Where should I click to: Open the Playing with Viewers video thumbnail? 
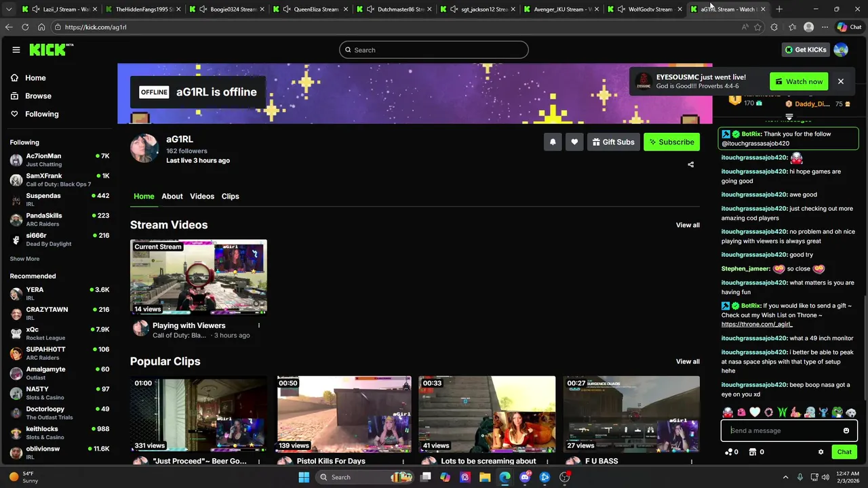[x=199, y=277]
